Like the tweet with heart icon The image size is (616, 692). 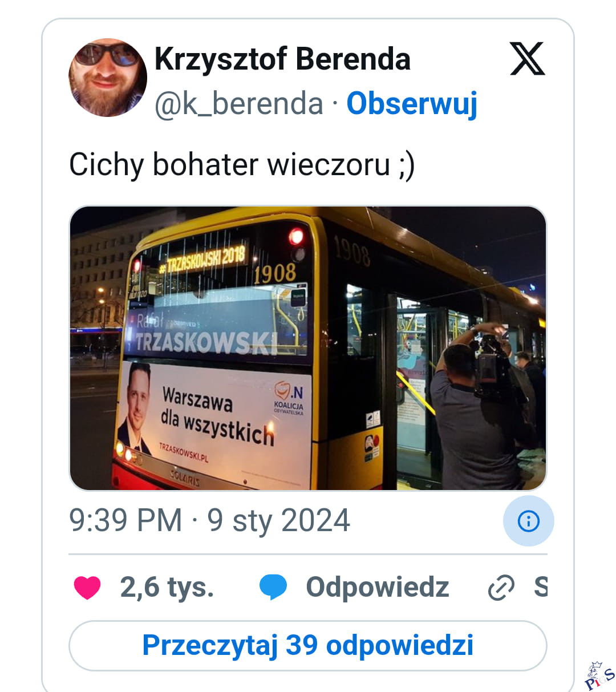pyautogui.click(x=87, y=587)
